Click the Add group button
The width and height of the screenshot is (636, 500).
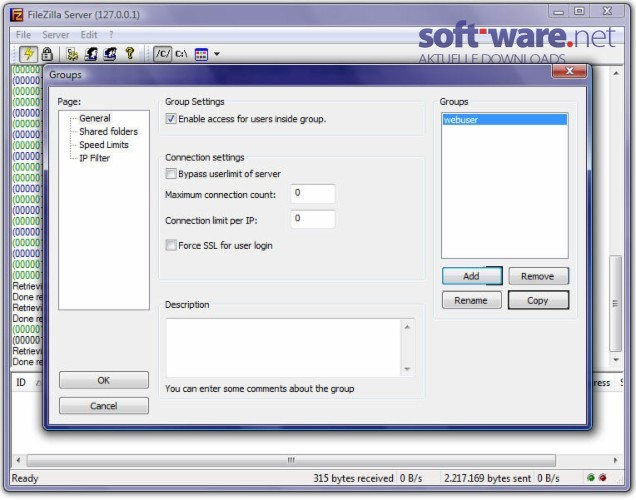tap(472, 276)
